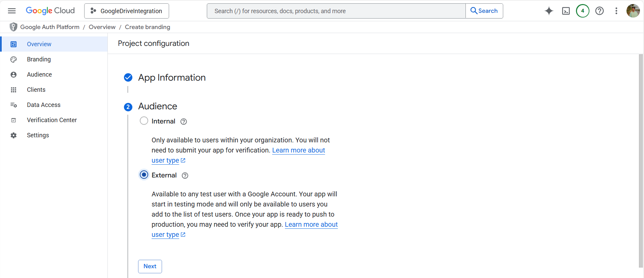This screenshot has width=644, height=278.
Task: Select the External audience radio button
Action: [144, 175]
